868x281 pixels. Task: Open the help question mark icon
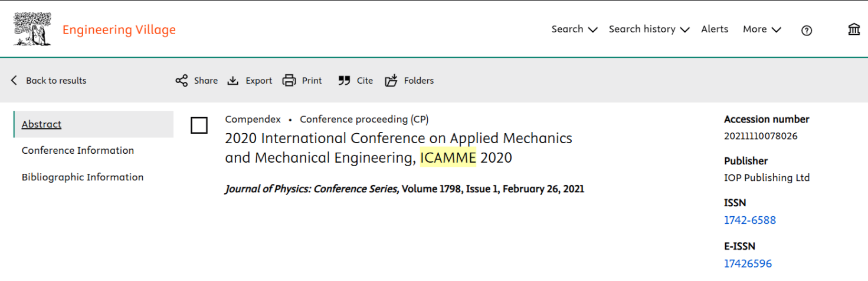pos(807,31)
